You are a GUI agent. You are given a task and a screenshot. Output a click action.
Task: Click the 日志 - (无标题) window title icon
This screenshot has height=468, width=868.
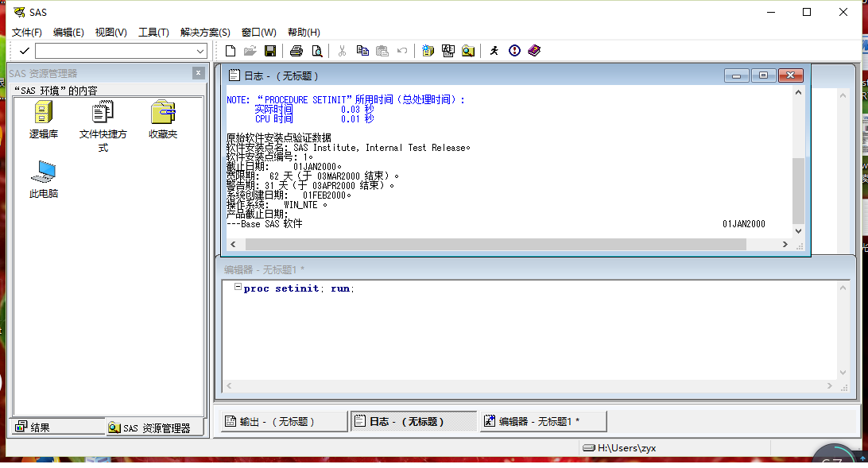click(234, 75)
